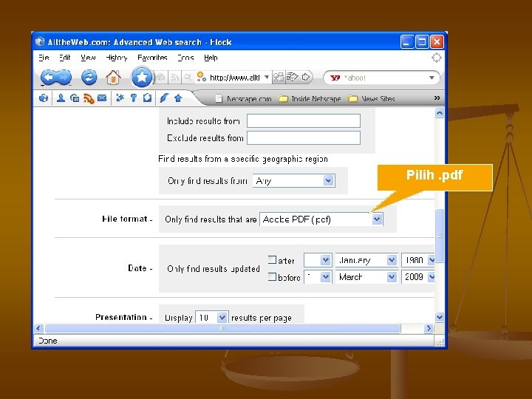Open the results per page dropdown
532x399 pixels.
pos(212,318)
